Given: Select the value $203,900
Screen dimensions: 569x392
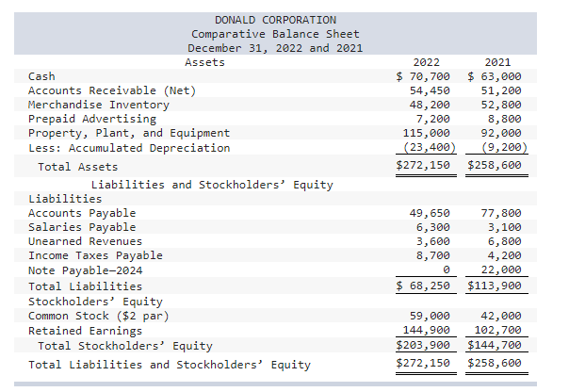Looking at the screenshot, I should click(x=423, y=345).
